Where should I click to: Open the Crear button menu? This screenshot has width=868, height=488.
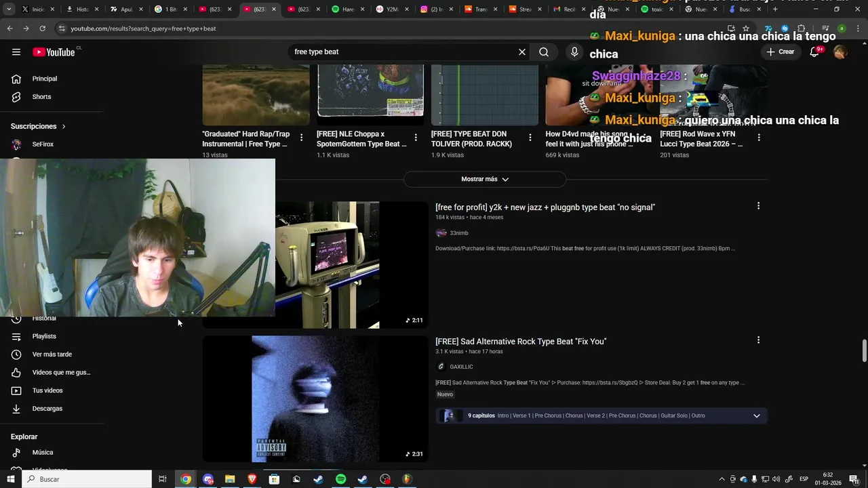[x=780, y=52]
